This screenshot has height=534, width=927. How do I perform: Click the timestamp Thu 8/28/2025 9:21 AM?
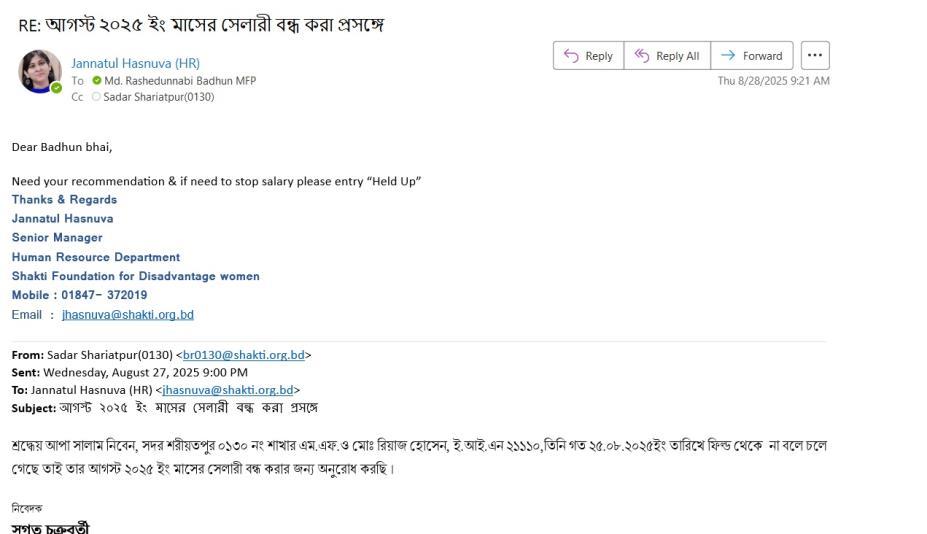[773, 81]
